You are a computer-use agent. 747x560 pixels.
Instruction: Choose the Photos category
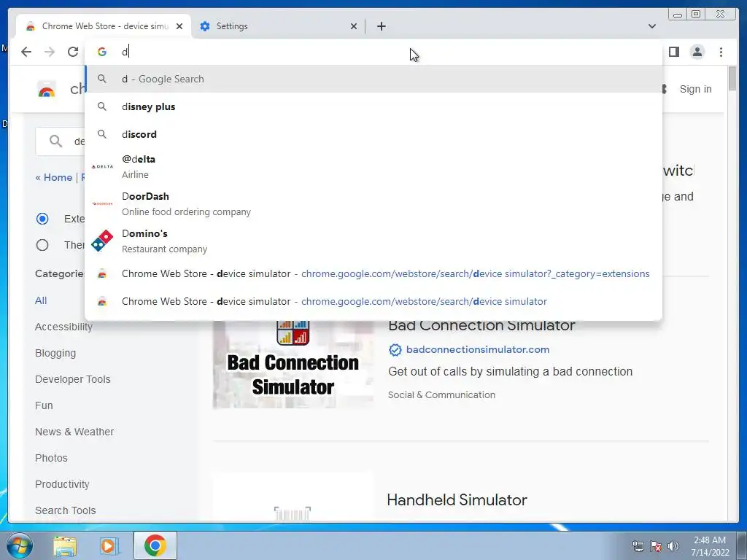[x=51, y=458]
